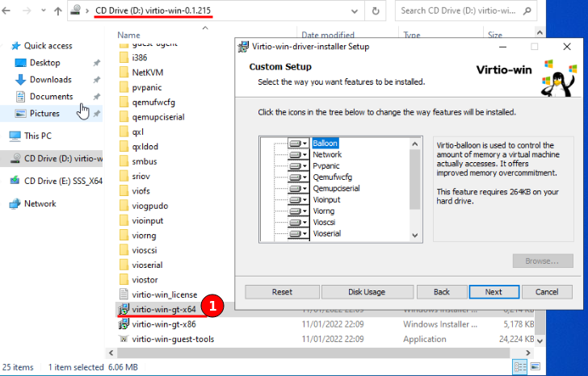Select the qxldod folder
This screenshot has width=588, height=376.
(145, 146)
